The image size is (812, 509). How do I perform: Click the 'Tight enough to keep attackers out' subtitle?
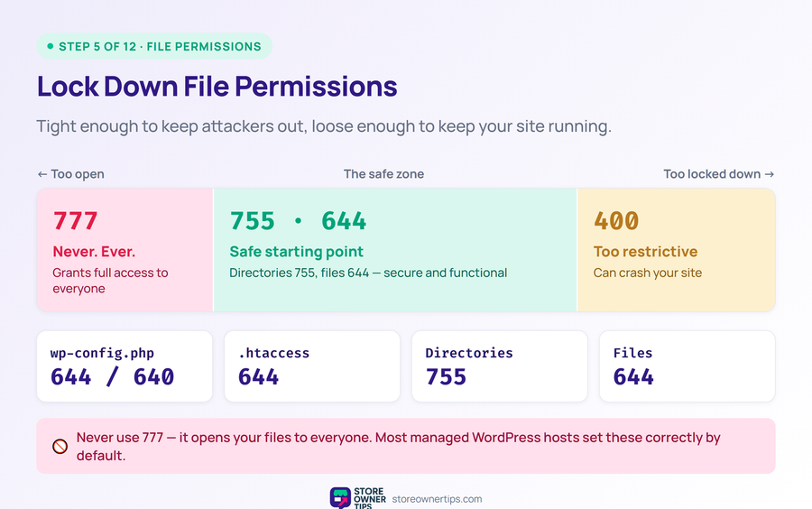[x=324, y=126]
